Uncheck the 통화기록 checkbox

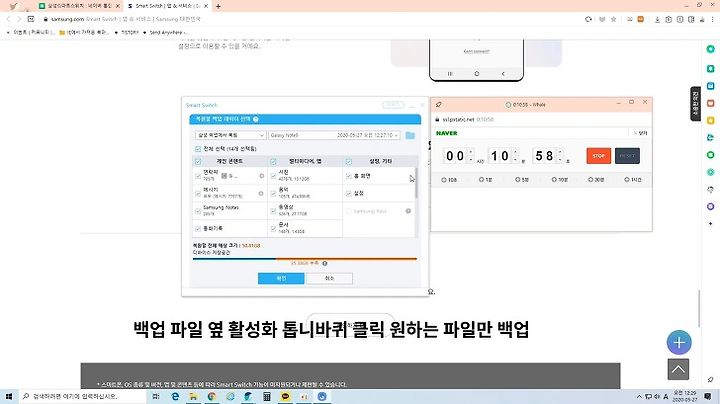(198, 229)
